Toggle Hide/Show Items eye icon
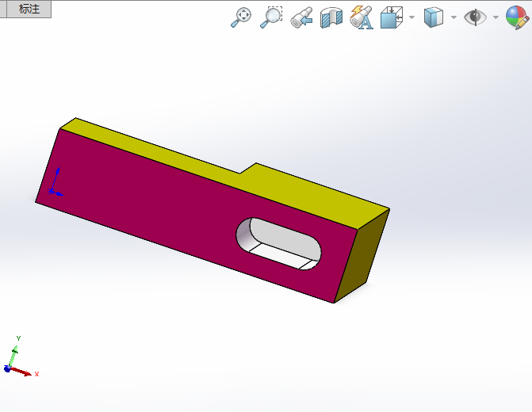 (475, 17)
